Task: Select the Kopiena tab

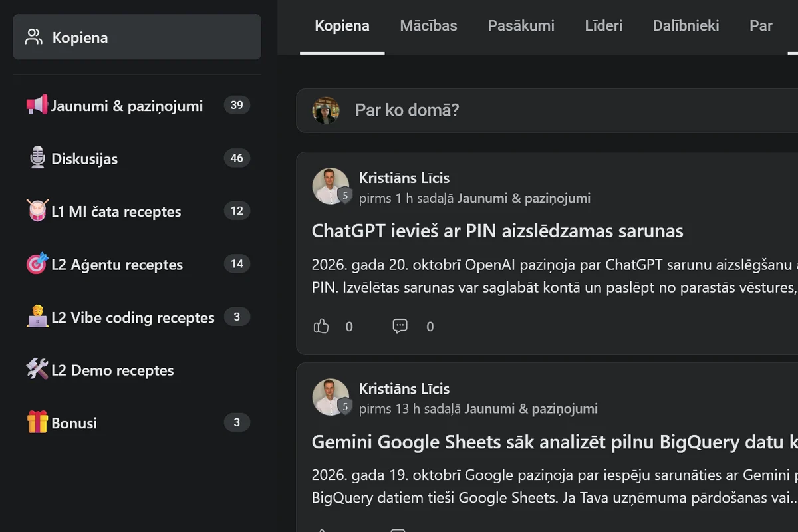Action: click(x=342, y=27)
